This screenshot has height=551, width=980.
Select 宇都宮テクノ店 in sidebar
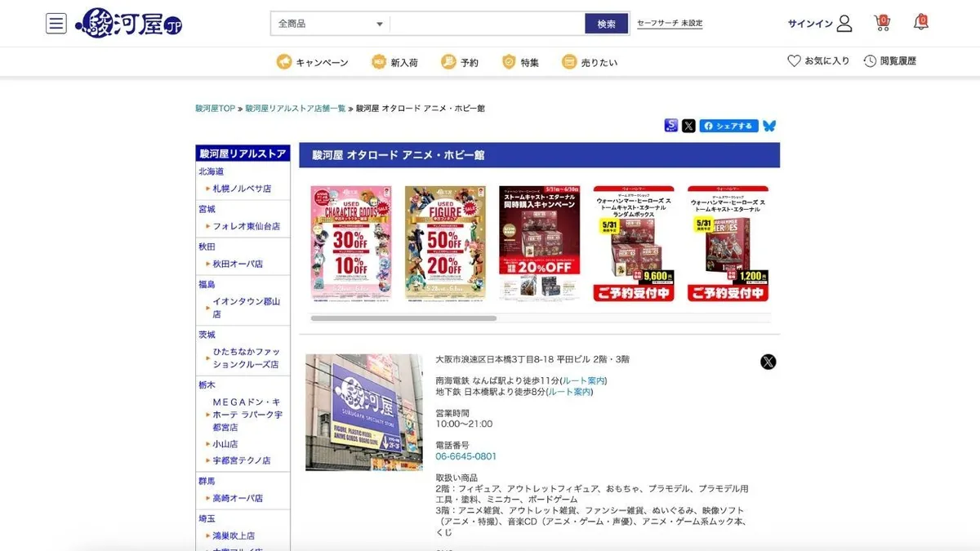tap(242, 460)
